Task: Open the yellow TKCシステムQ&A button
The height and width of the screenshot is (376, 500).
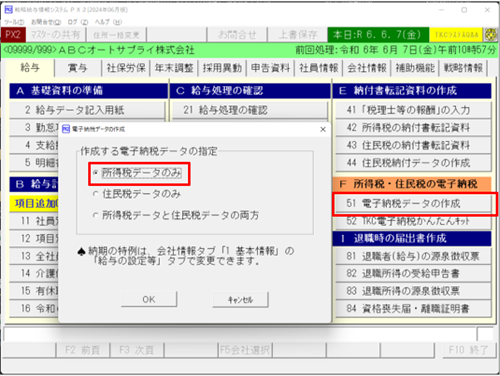Action: click(x=456, y=34)
